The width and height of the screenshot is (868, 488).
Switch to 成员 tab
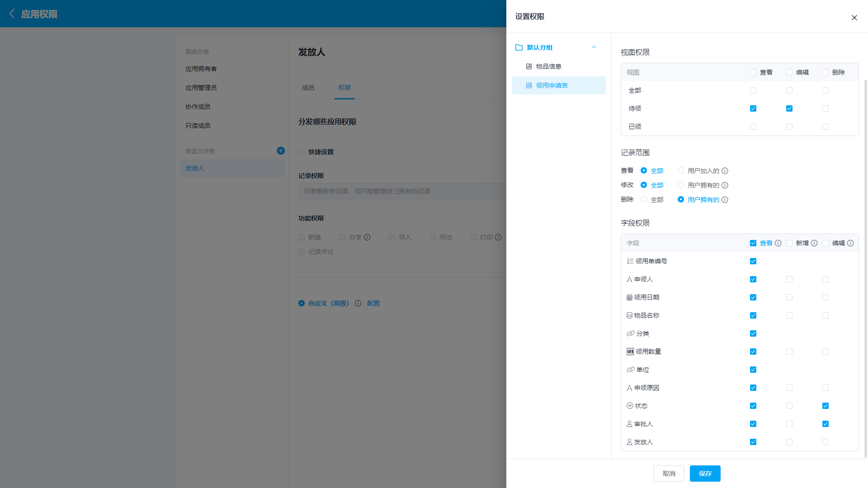308,88
